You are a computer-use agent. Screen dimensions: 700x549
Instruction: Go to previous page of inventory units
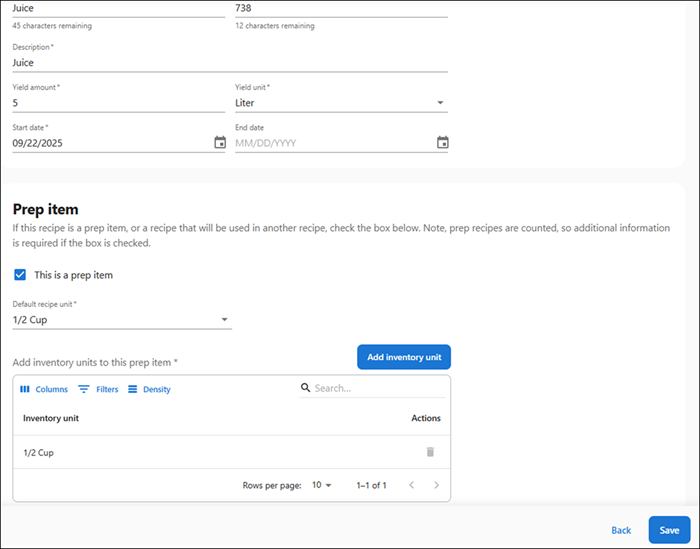[410, 485]
